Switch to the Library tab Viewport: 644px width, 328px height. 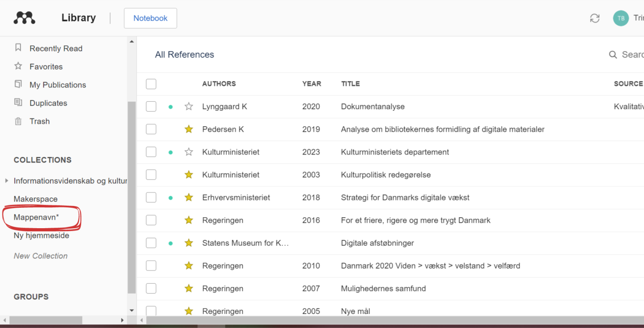[78, 18]
